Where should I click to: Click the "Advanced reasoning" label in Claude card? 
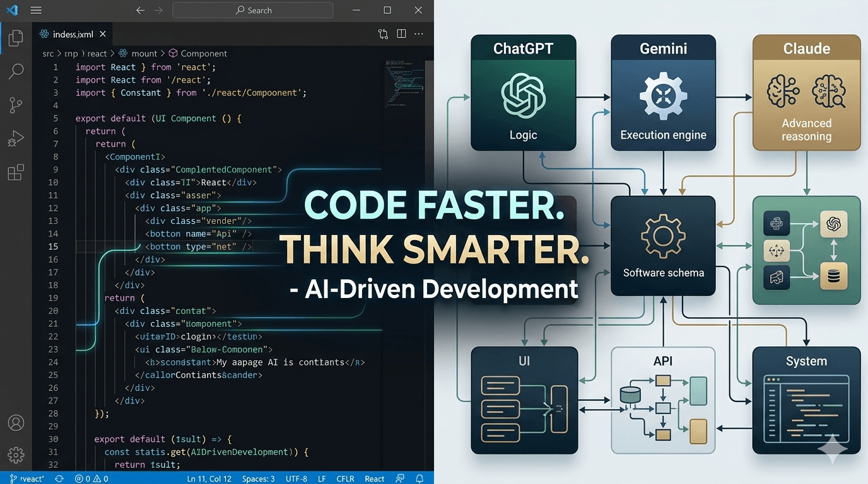tap(806, 130)
